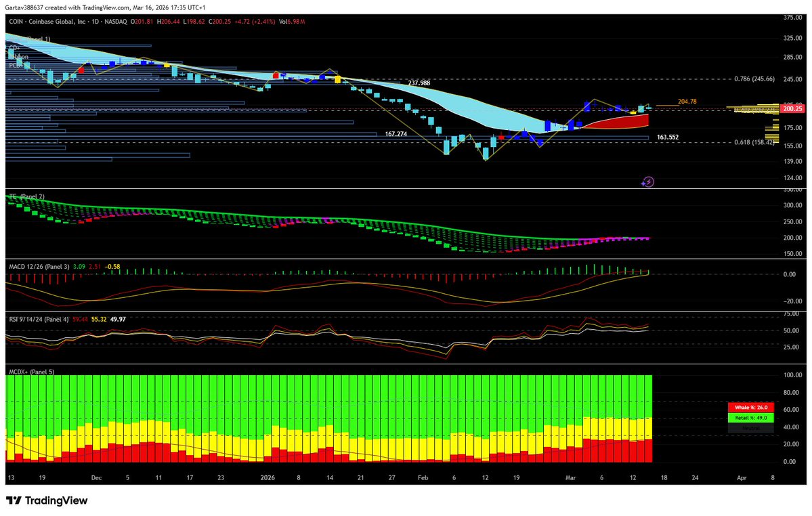812x516 pixels.
Task: Click the 300.00 label on TE panel axis
Action: pyautogui.click(x=793, y=205)
